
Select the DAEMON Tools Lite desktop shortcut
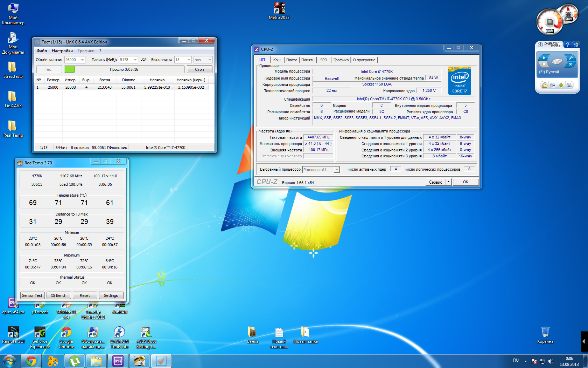tap(120, 338)
